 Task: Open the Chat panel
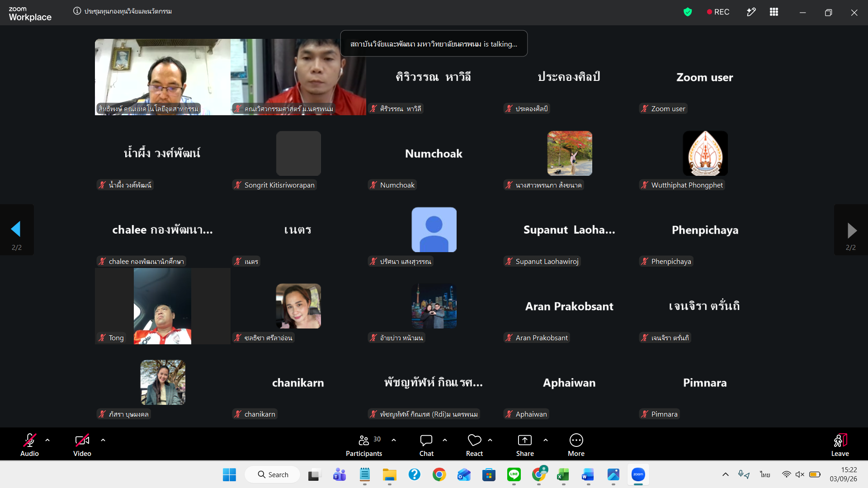tap(426, 446)
